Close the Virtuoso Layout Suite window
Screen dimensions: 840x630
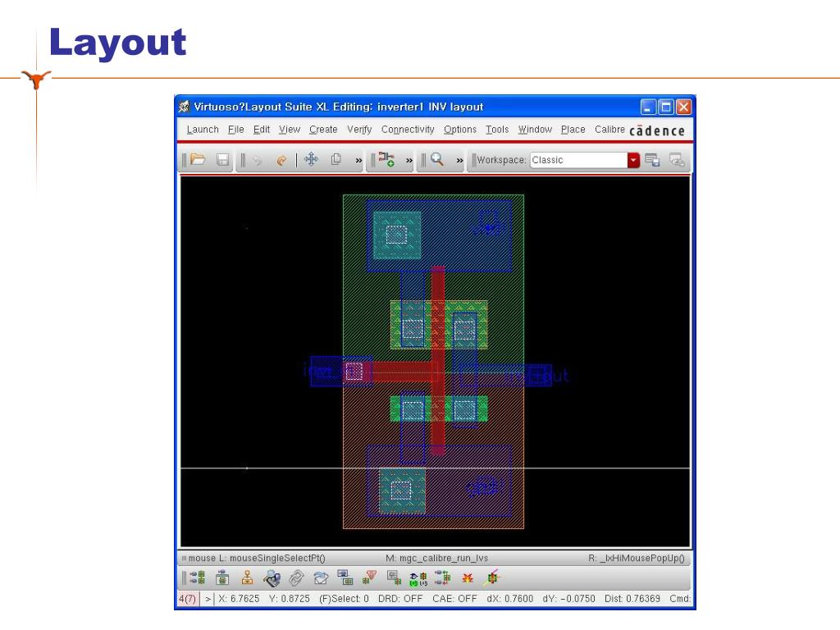point(683,107)
